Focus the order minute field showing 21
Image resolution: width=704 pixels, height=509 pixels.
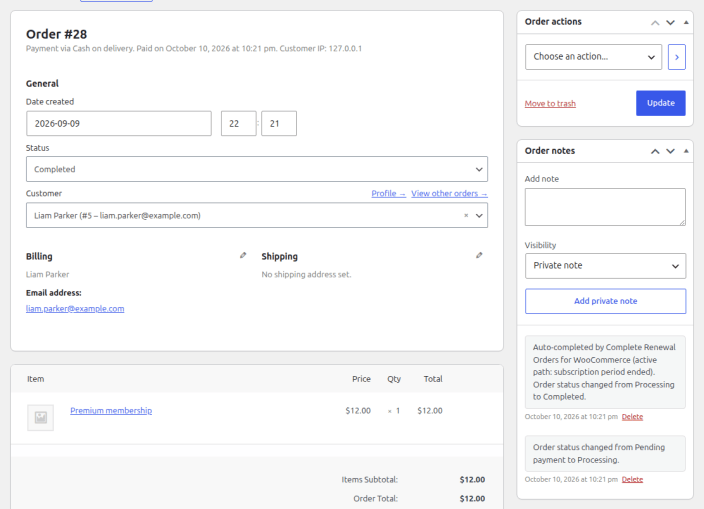pyautogui.click(x=279, y=123)
